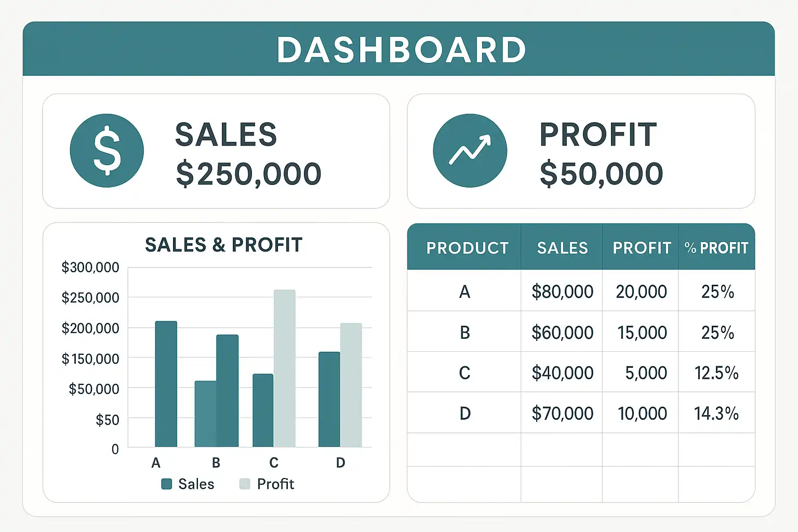Click the dollar sign icon in Sales card

click(x=107, y=151)
